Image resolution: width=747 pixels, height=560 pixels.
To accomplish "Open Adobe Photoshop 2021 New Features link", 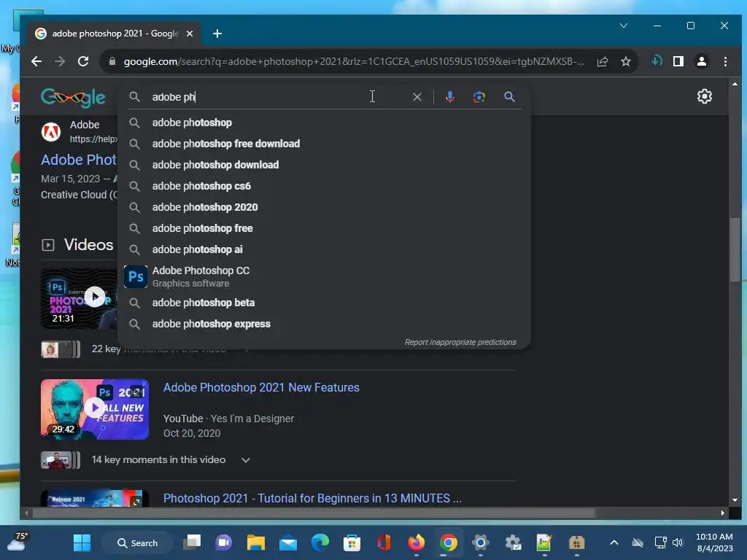I will tap(261, 388).
